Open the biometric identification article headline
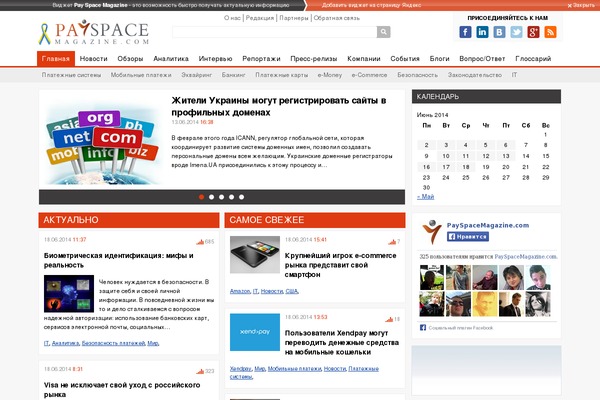Image resolution: width=600 pixels, height=400 pixels. [x=119, y=260]
